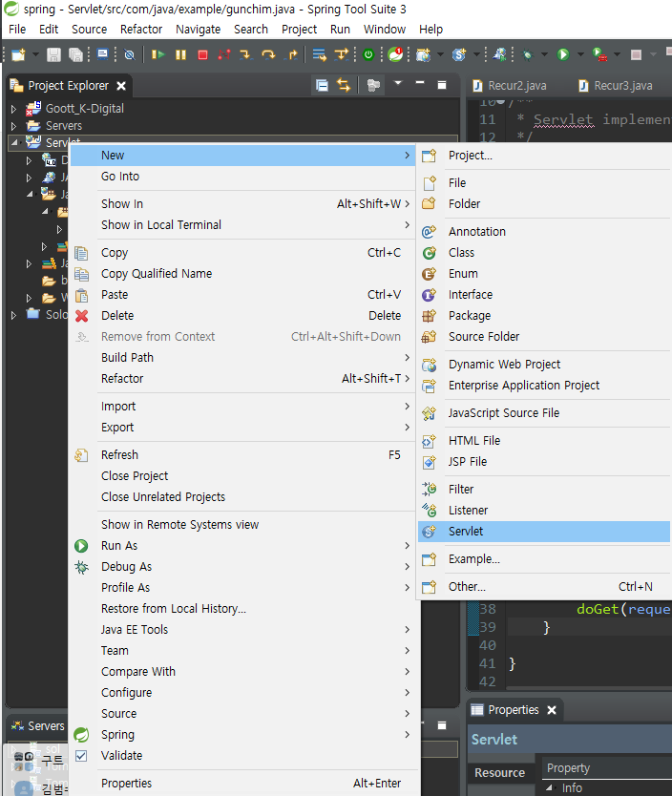Click the Debug bug toolbar icon
This screenshot has width=672, height=796.
pyautogui.click(x=528, y=54)
